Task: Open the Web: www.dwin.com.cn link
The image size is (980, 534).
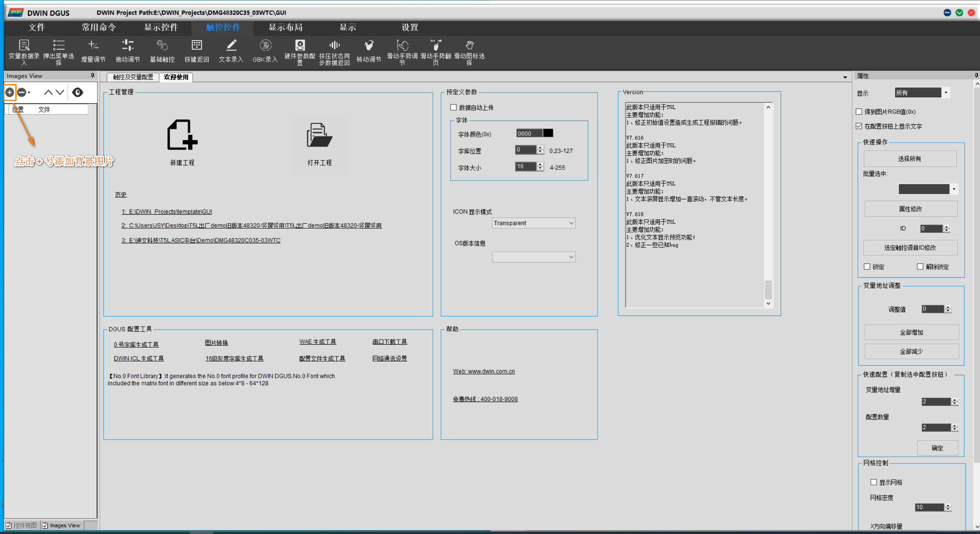Action: [x=484, y=371]
